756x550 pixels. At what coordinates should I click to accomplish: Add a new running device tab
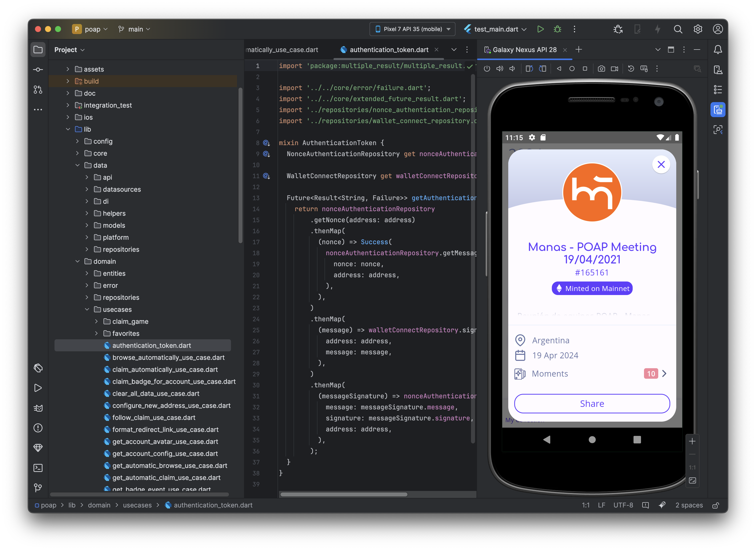[x=579, y=50]
